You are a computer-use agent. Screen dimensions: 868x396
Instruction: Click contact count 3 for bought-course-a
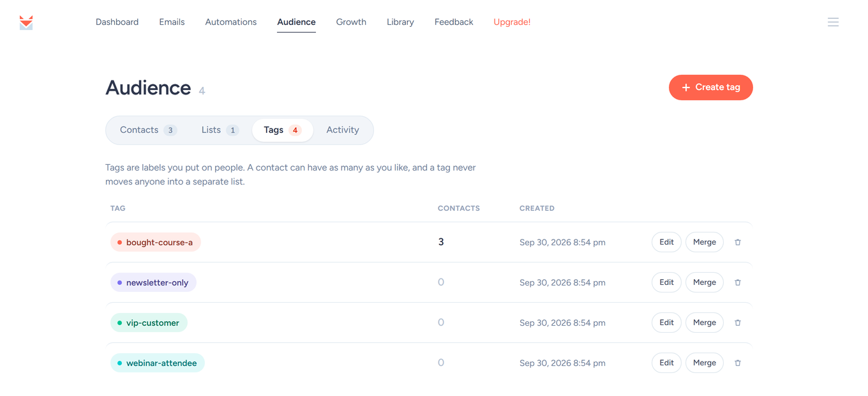click(441, 242)
